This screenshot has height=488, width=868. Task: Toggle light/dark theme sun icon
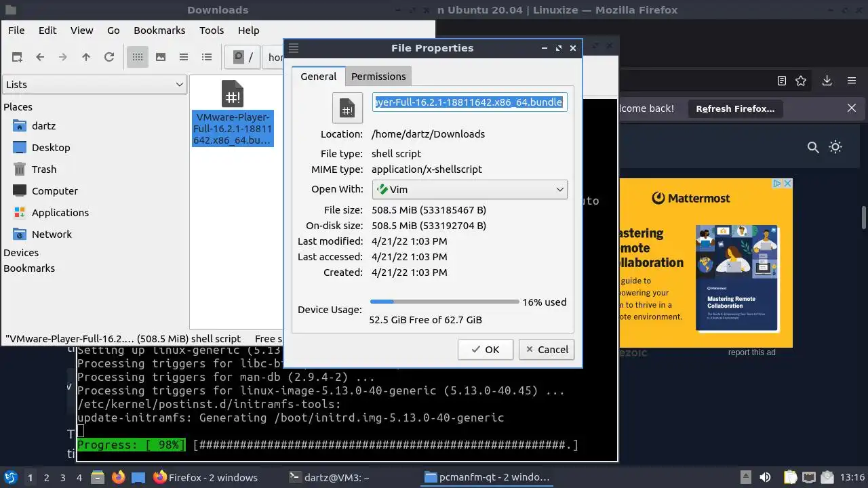tap(835, 146)
